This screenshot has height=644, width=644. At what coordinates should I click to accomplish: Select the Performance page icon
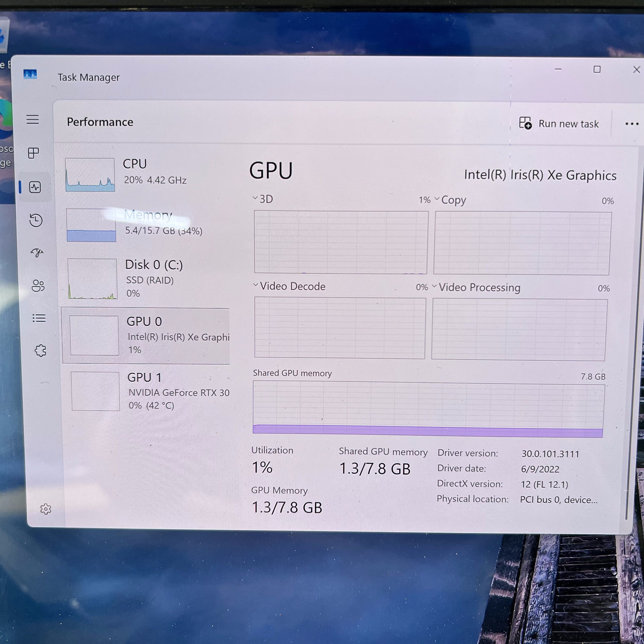[x=35, y=187]
